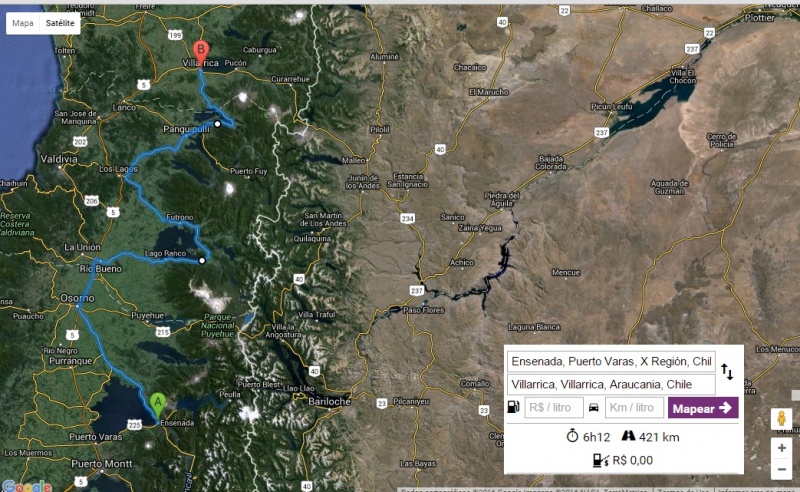Screen dimensions: 800x492
Task: Click the road distance icon
Action: (628, 436)
